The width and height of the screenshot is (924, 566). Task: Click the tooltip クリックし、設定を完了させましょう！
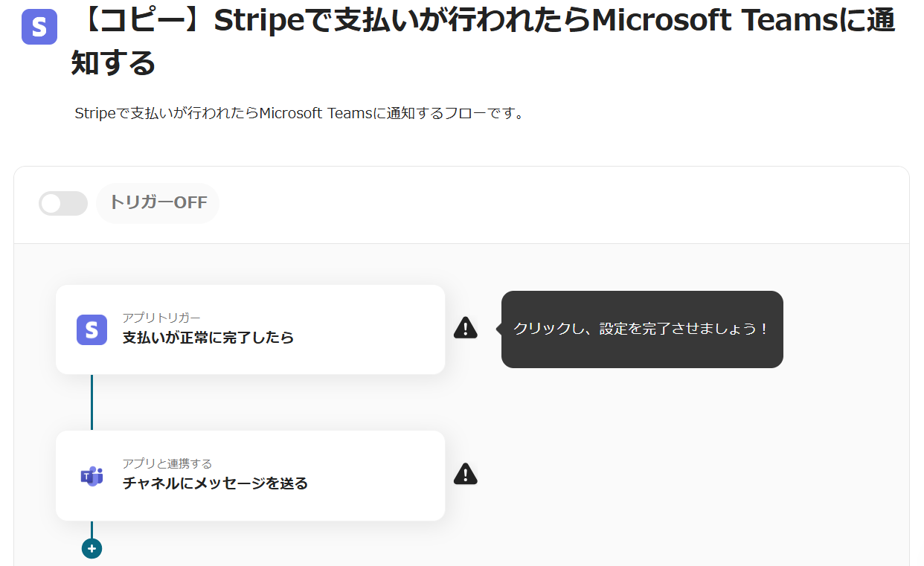(x=642, y=329)
